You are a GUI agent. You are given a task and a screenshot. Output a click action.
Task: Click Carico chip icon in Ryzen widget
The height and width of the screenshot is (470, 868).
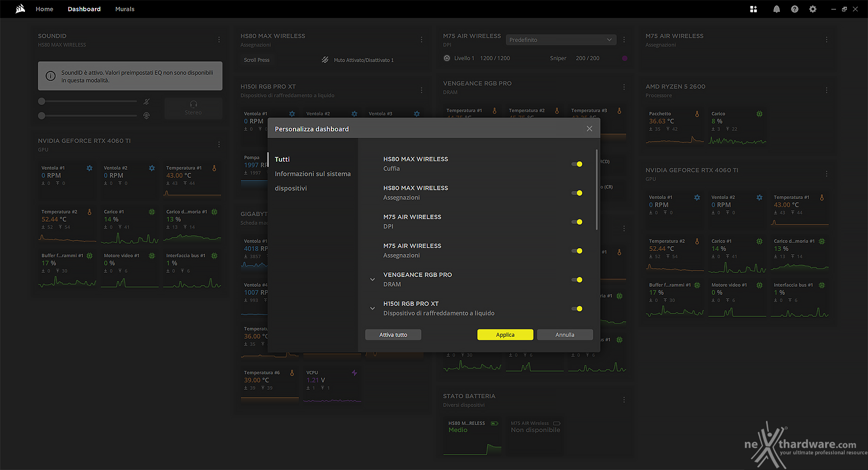pos(759,114)
